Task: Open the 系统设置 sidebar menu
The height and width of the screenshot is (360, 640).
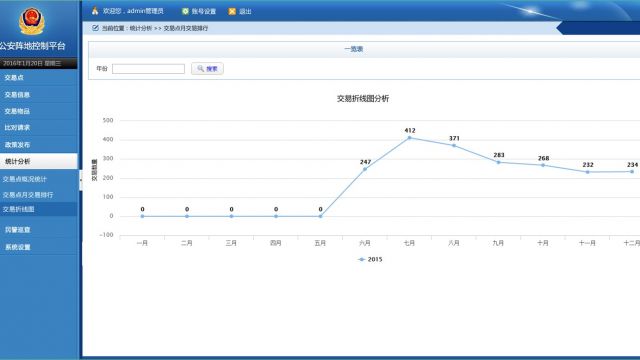Action: pyautogui.click(x=39, y=247)
